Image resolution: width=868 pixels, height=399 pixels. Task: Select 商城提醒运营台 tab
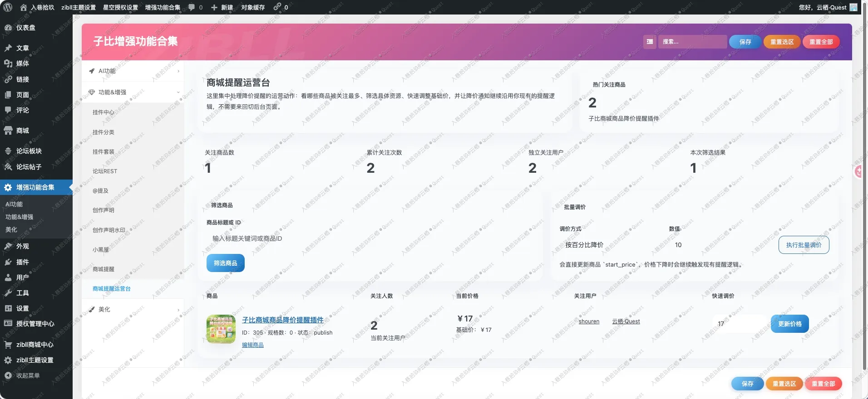coord(133,289)
